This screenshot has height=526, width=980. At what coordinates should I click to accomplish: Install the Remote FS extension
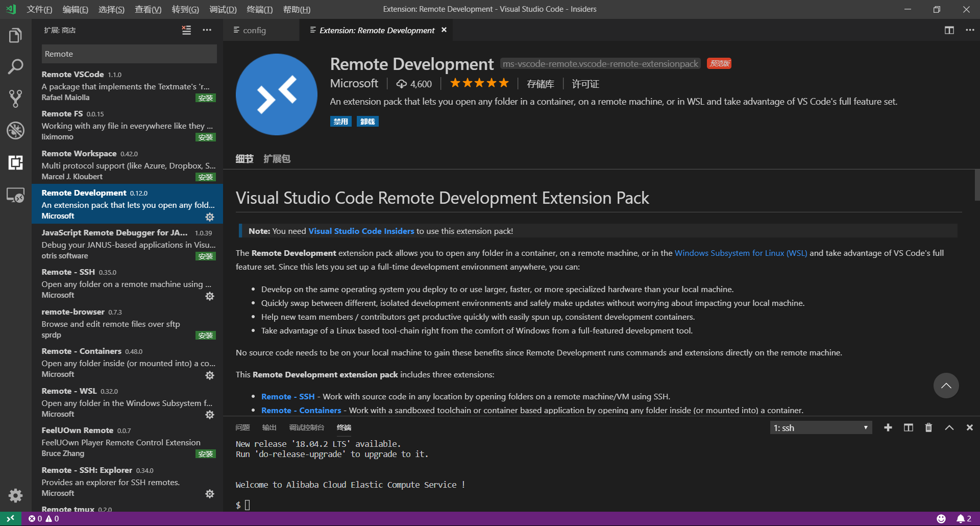click(x=206, y=137)
